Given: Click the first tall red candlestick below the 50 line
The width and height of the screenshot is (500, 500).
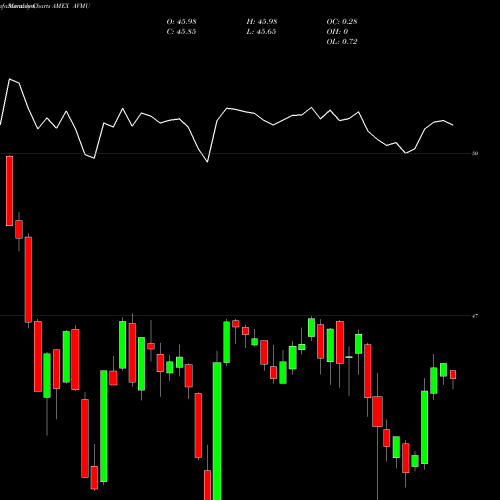Looking at the screenshot, I should coord(9,191).
